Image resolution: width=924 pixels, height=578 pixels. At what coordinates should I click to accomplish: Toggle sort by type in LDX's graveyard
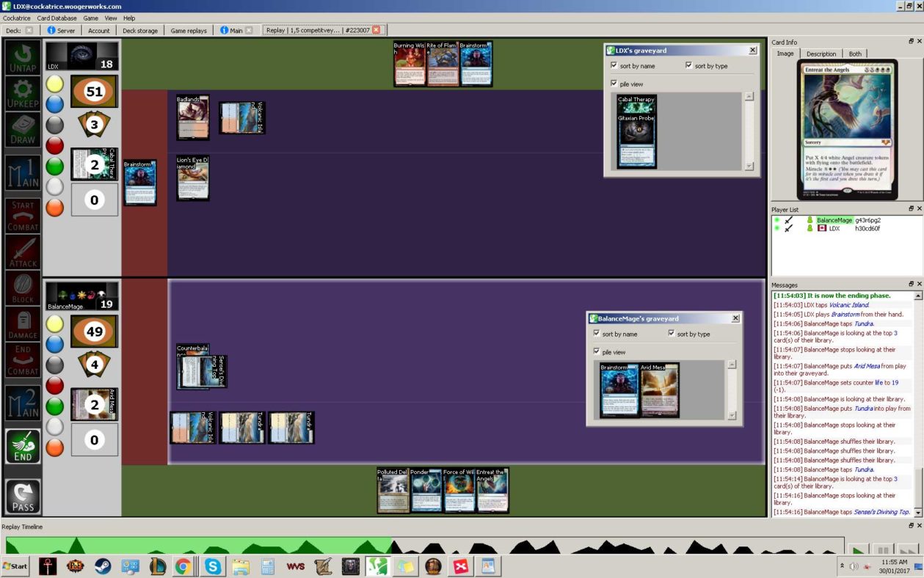click(689, 65)
